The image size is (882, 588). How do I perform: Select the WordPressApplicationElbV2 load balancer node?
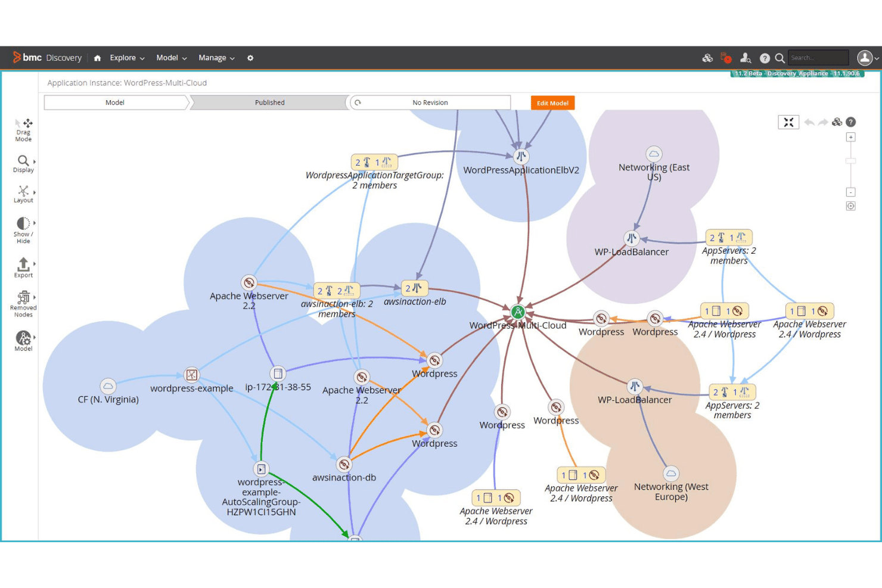click(x=521, y=156)
